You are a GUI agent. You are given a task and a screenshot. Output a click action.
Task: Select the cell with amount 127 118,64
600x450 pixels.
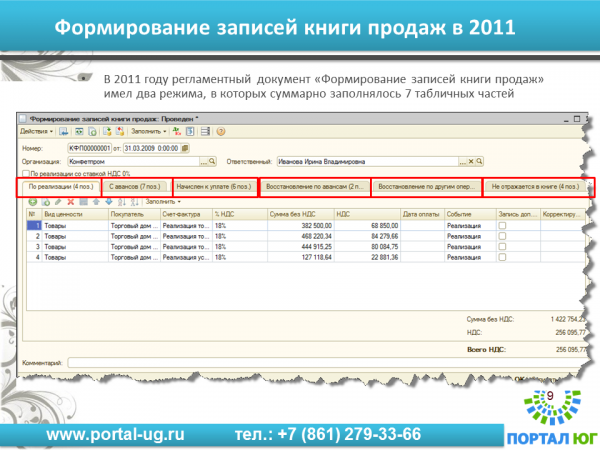301,257
